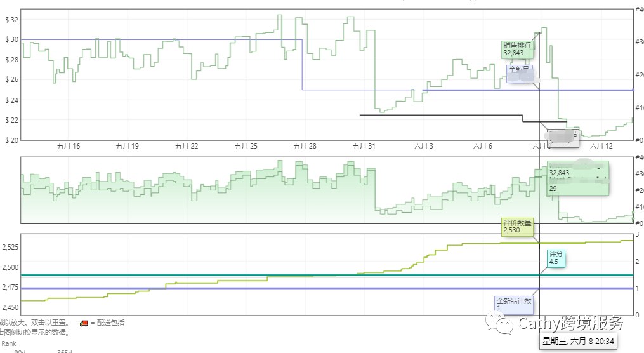The image size is (644, 353).
Task: Click the 全新品计数 1 tooltip label
Action: [x=514, y=305]
